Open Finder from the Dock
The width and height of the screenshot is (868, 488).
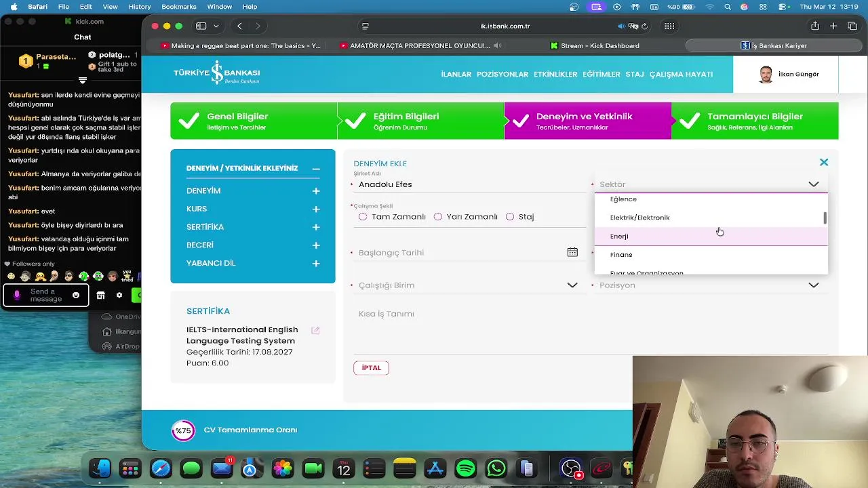coord(100,468)
